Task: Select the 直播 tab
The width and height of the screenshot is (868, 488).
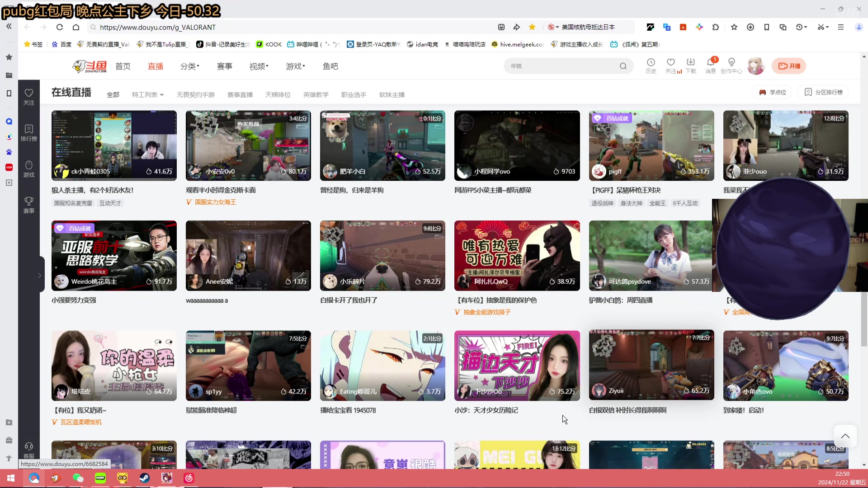Action: click(x=156, y=66)
